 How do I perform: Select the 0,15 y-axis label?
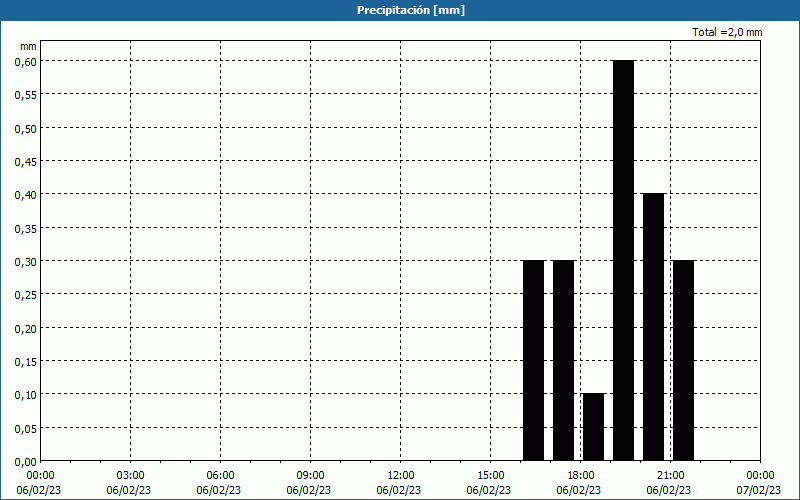[x=26, y=361]
